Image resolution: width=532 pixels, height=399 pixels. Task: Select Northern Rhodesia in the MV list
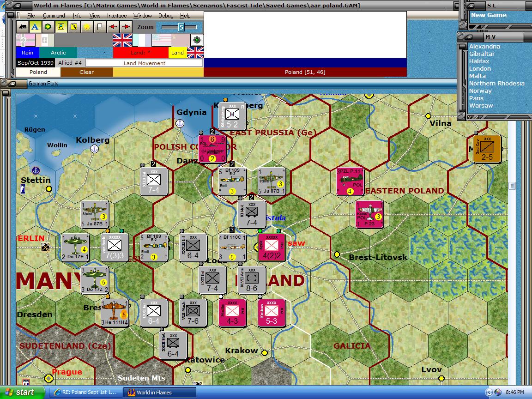[497, 83]
